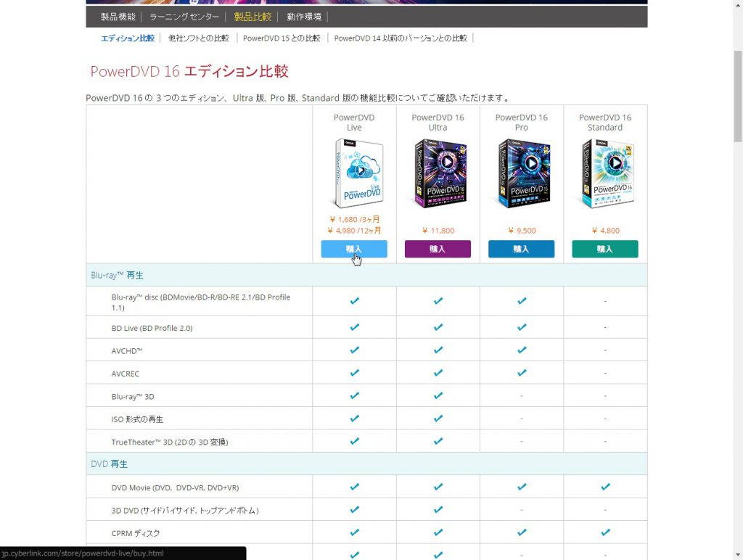Click the Standard checkmark in CPRM ディスク row

605,532
